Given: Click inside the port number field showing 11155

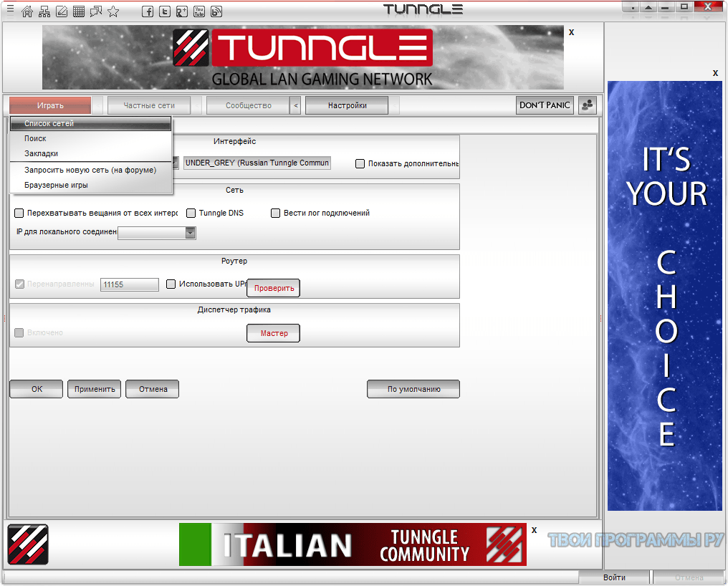Looking at the screenshot, I should click(129, 284).
